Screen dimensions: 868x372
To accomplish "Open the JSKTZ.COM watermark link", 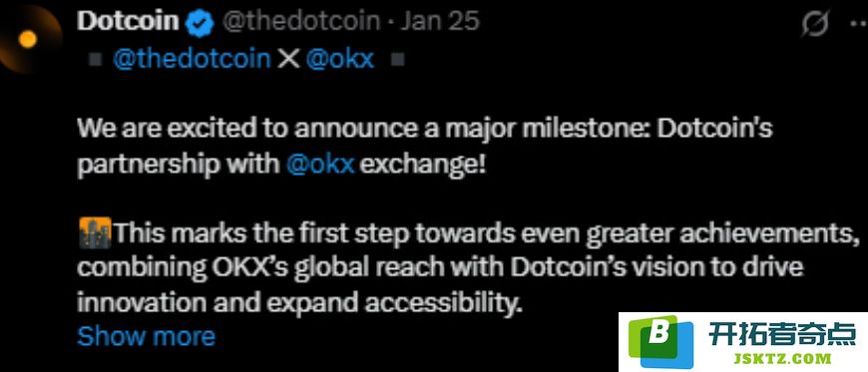I will point(783,358).
